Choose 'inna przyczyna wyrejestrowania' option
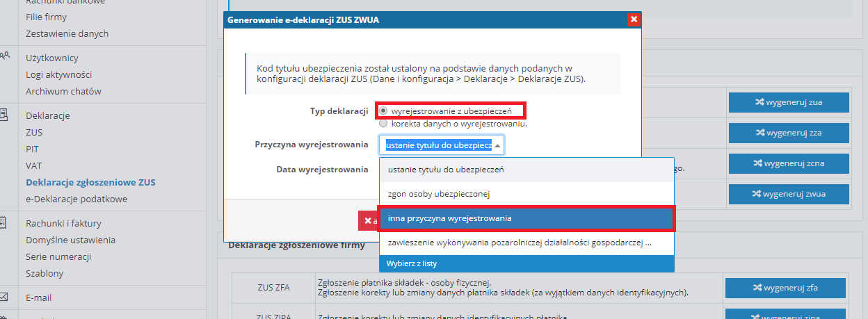This screenshot has width=868, height=319. click(527, 218)
